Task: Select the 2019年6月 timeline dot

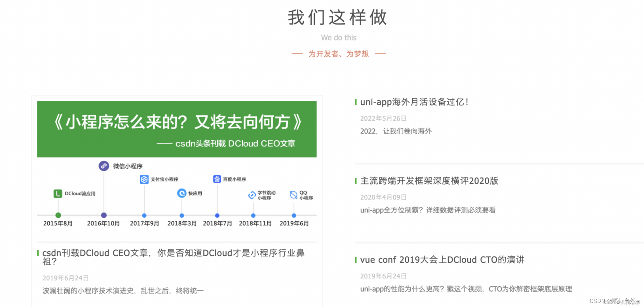Action: coord(293,216)
